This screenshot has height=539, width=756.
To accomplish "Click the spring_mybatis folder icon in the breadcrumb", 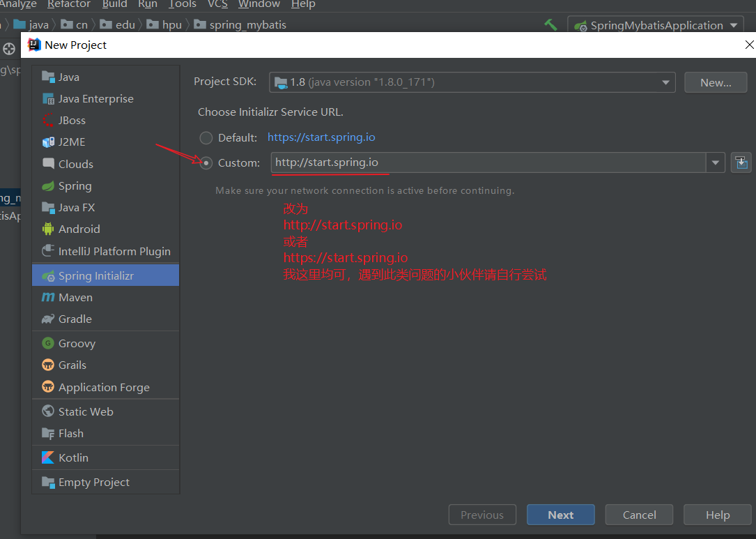I will pyautogui.click(x=199, y=24).
